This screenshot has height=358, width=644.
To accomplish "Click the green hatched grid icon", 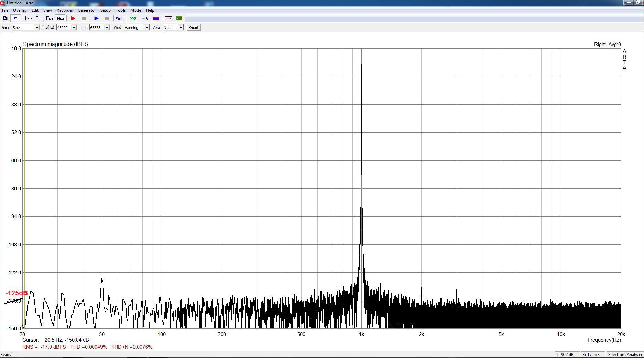I will tap(132, 18).
